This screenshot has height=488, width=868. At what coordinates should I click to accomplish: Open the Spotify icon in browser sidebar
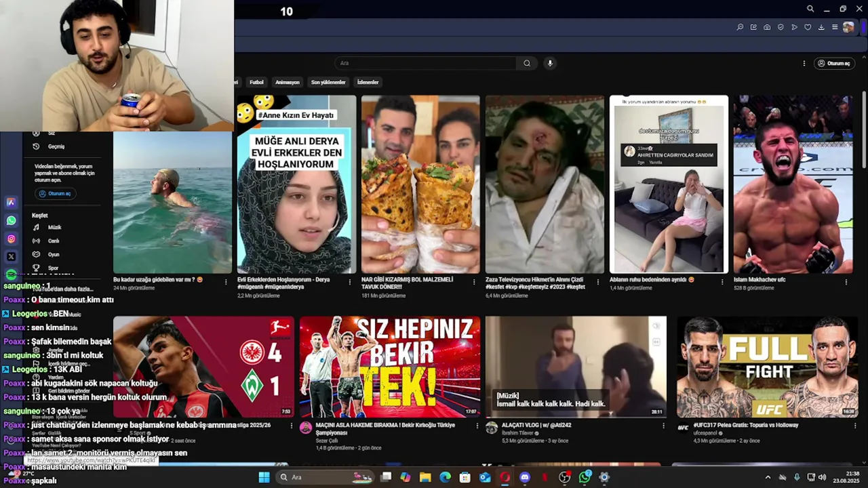(x=11, y=274)
